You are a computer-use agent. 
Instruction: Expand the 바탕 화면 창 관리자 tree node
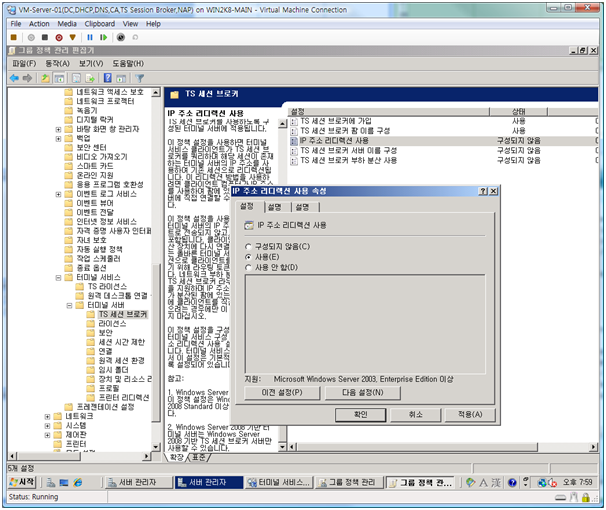[58, 129]
